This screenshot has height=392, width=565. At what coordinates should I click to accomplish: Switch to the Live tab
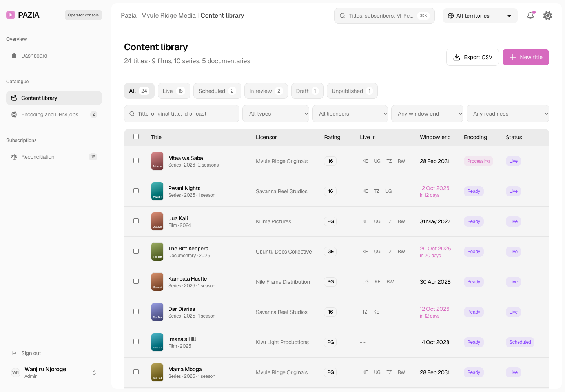(174, 91)
